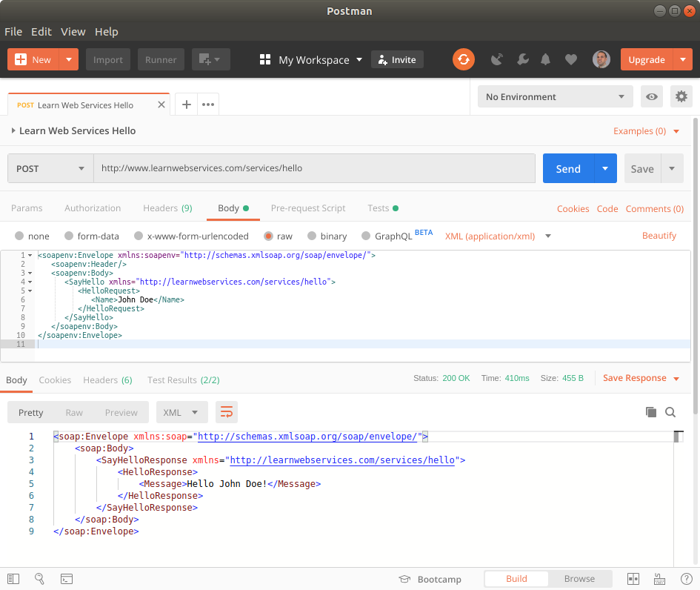Select x-www-form-urlencoded body type
Viewport: 700px width, 590px height.
tap(139, 236)
